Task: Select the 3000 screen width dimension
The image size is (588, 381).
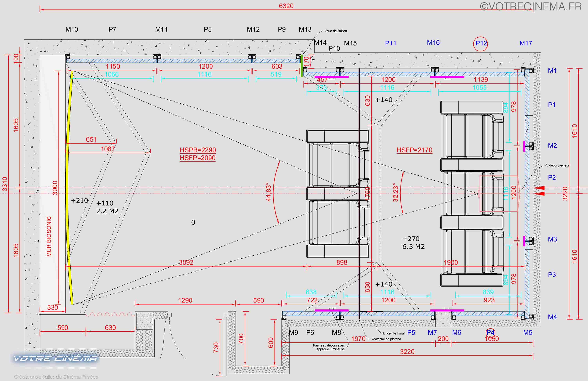Action: [x=55, y=188]
